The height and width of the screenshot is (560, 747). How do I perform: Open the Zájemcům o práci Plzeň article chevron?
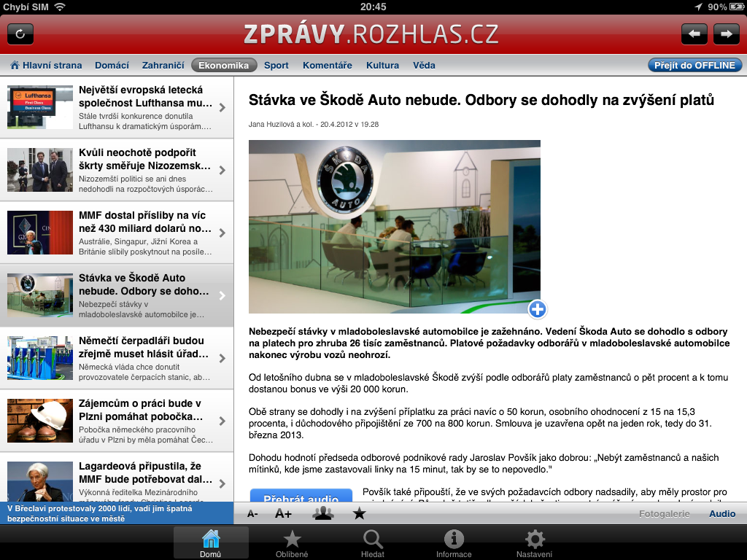tap(222, 421)
